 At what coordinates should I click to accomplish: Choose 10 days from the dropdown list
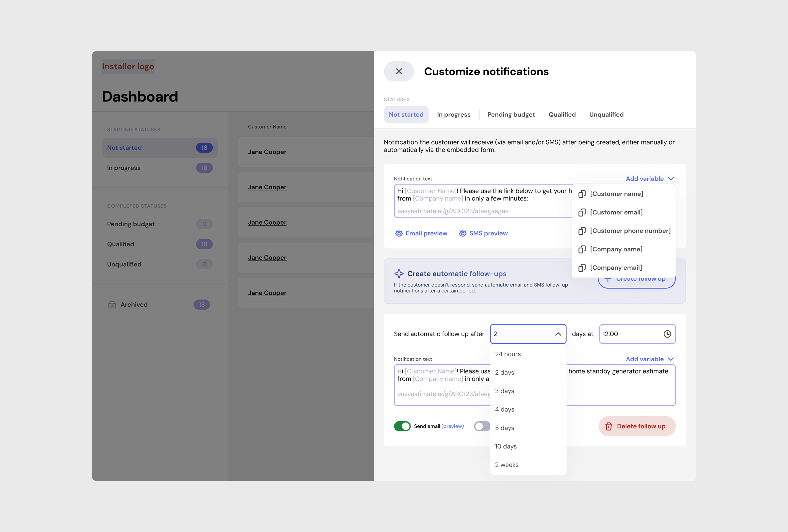tap(528, 447)
